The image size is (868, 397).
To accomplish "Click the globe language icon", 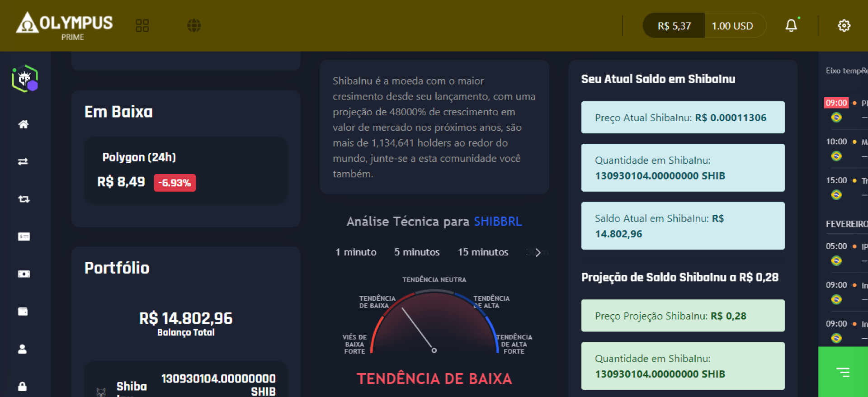I will (x=194, y=26).
